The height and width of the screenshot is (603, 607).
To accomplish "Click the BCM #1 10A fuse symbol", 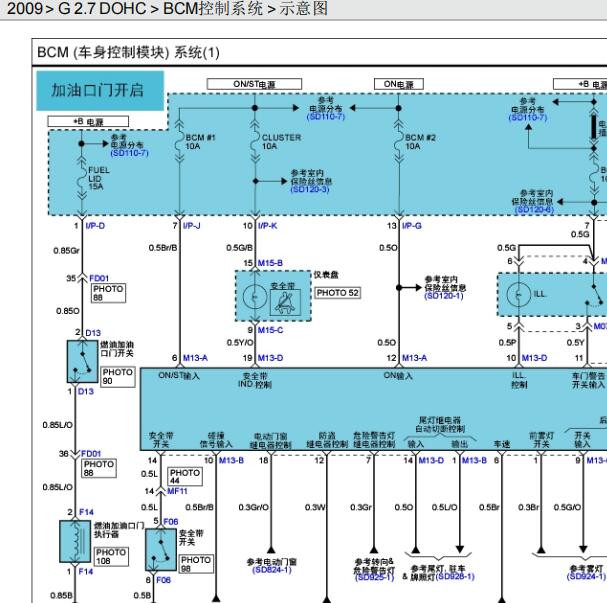I will pyautogui.click(x=179, y=141).
